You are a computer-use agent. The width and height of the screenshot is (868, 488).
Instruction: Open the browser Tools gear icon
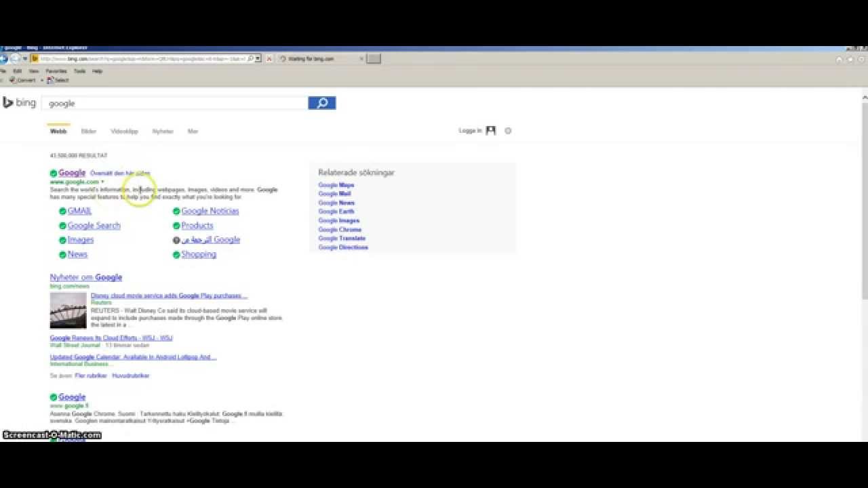[861, 60]
